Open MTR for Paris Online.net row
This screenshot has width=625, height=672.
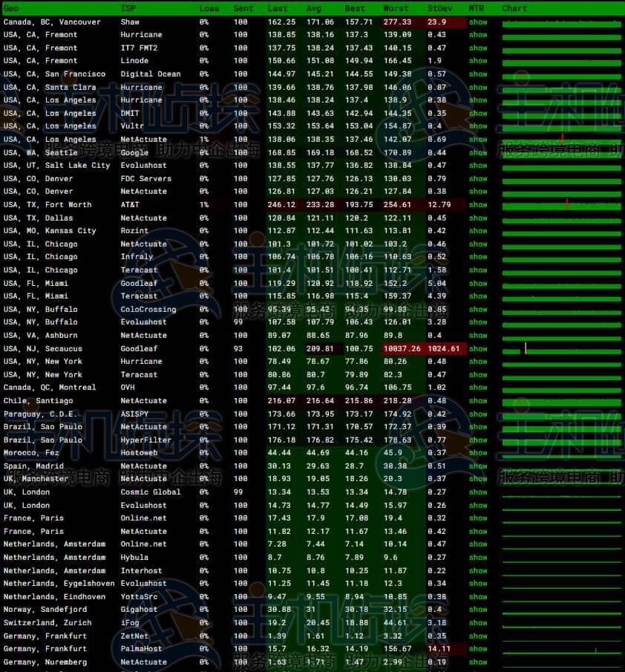pyautogui.click(x=478, y=518)
